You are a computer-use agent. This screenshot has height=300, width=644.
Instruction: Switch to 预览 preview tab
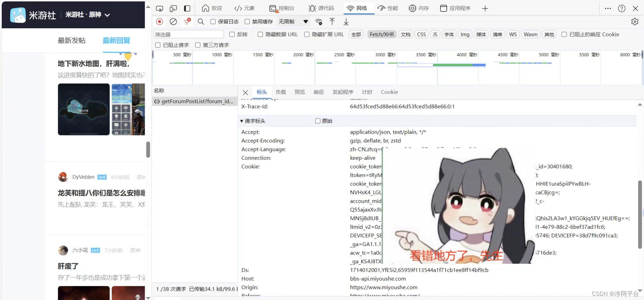click(x=300, y=92)
